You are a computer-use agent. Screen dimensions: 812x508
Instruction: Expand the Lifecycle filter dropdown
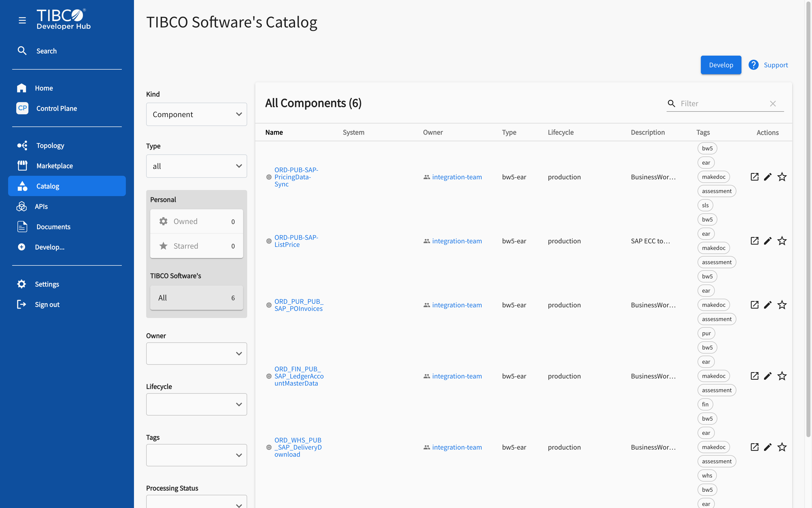(x=197, y=404)
